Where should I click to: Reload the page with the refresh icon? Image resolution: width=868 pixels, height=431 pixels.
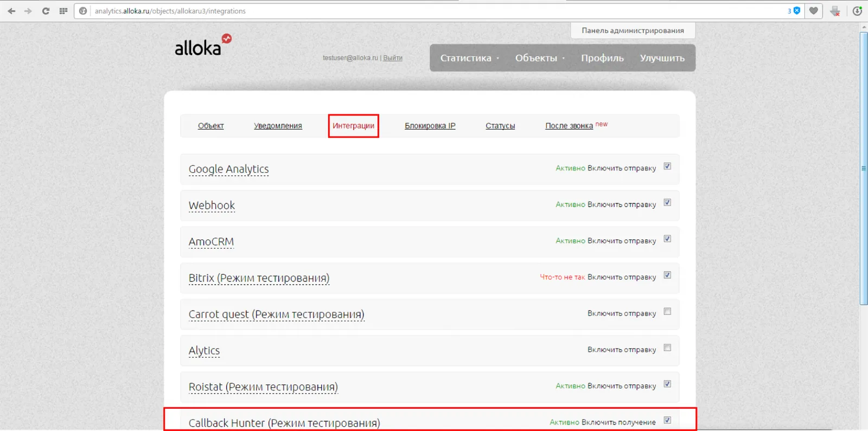46,11
